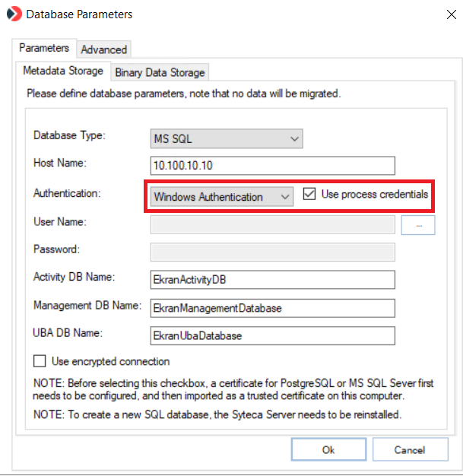
Task: Click the Database Parameters window title
Action: tap(79, 14)
